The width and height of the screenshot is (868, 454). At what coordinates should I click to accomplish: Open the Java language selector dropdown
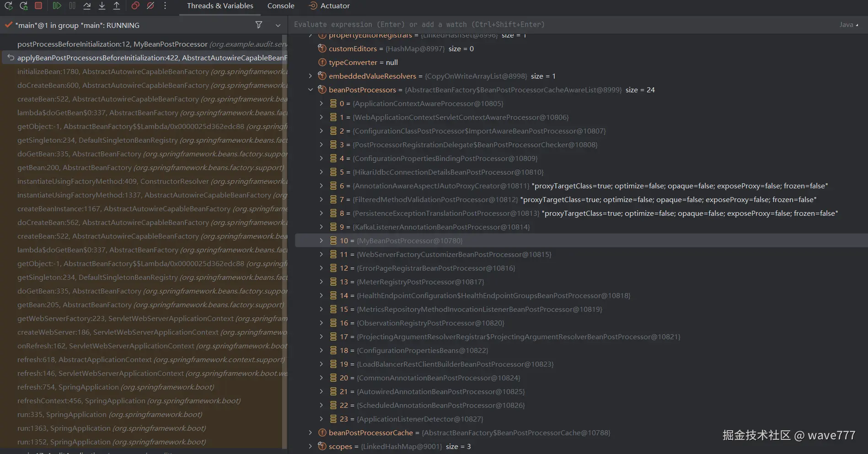pos(848,25)
